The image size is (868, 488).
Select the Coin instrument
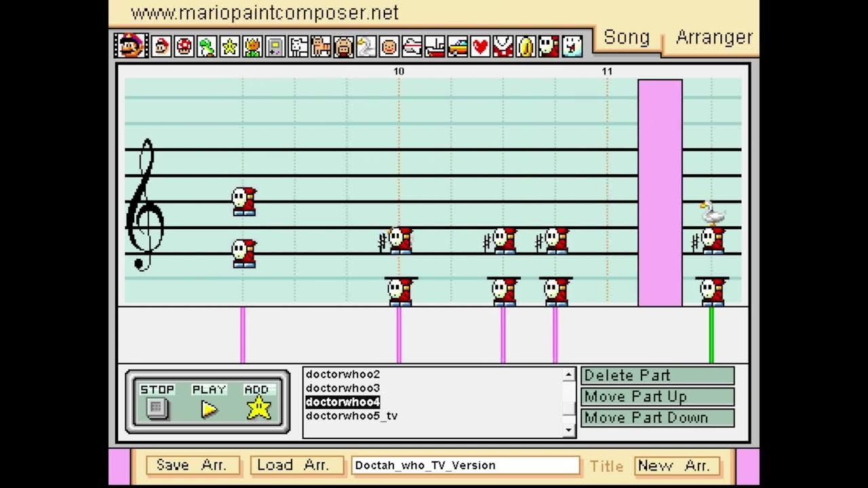pyautogui.click(x=526, y=47)
